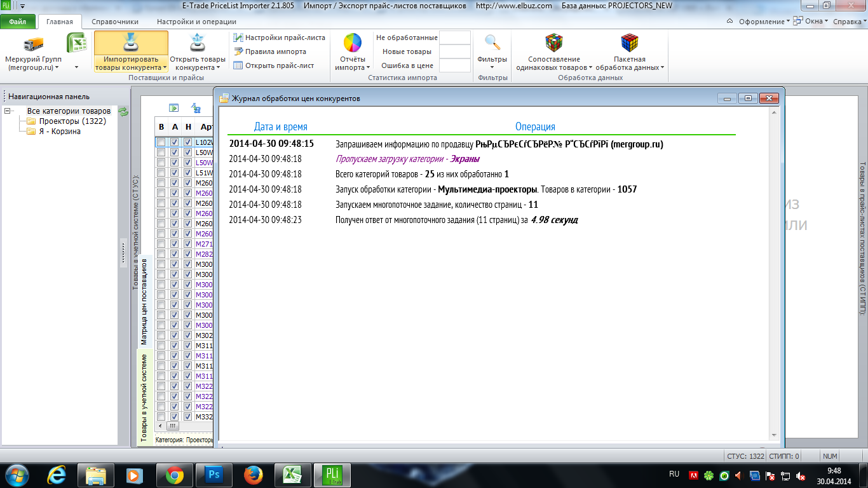Tick the B checkbox in the M332 row
The image size is (868, 488).
point(161,417)
